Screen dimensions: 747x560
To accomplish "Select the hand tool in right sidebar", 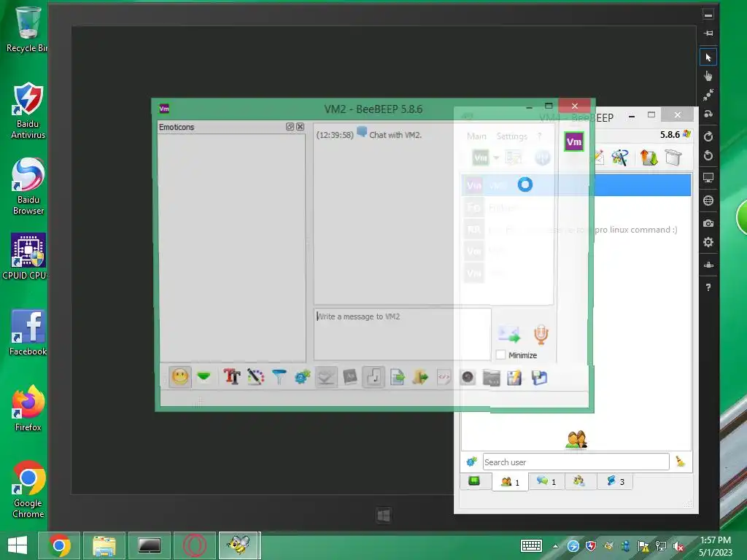I will 708,76.
